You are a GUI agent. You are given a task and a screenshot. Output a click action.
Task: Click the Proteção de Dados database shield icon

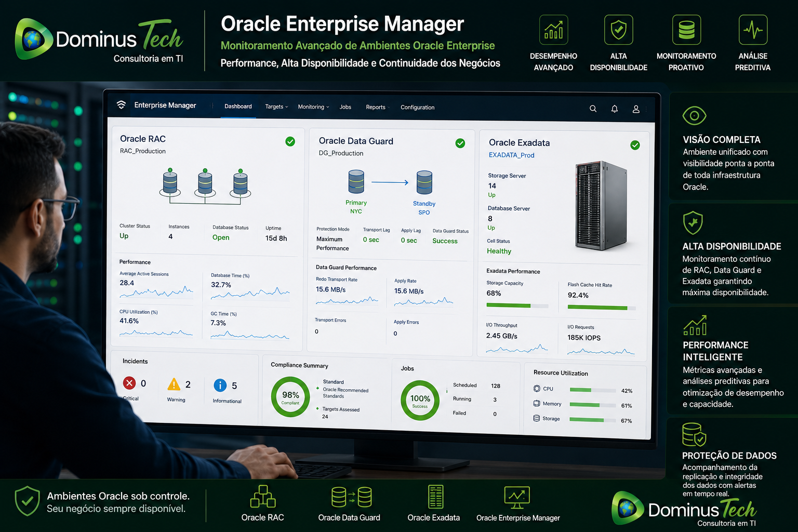[694, 434]
